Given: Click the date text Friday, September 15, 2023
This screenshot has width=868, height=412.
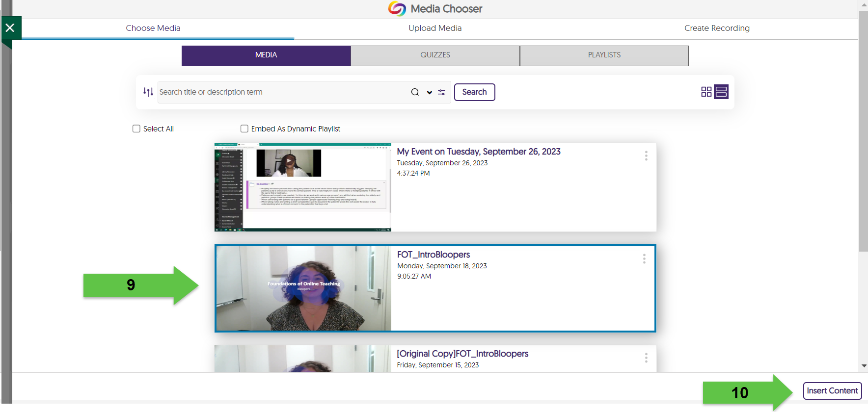Looking at the screenshot, I should [438, 365].
